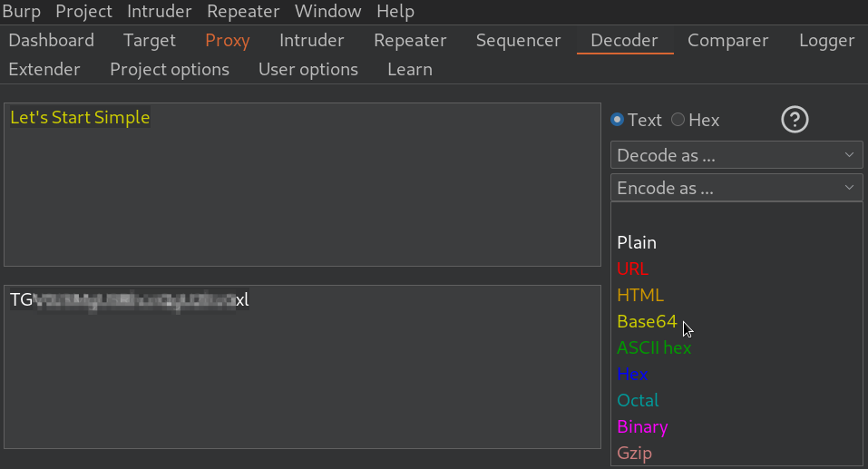Image resolution: width=868 pixels, height=469 pixels.
Task: Open the Burp menu
Action: click(x=22, y=11)
